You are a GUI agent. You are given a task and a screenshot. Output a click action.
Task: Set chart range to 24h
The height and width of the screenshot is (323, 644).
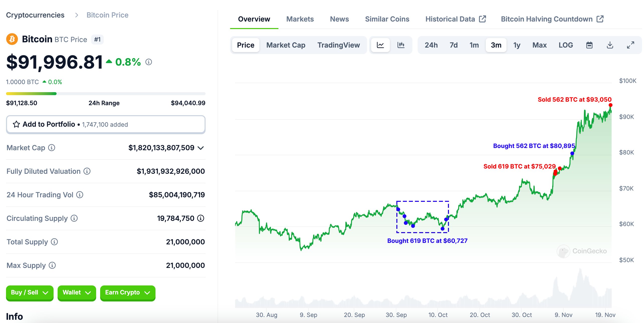[431, 45]
